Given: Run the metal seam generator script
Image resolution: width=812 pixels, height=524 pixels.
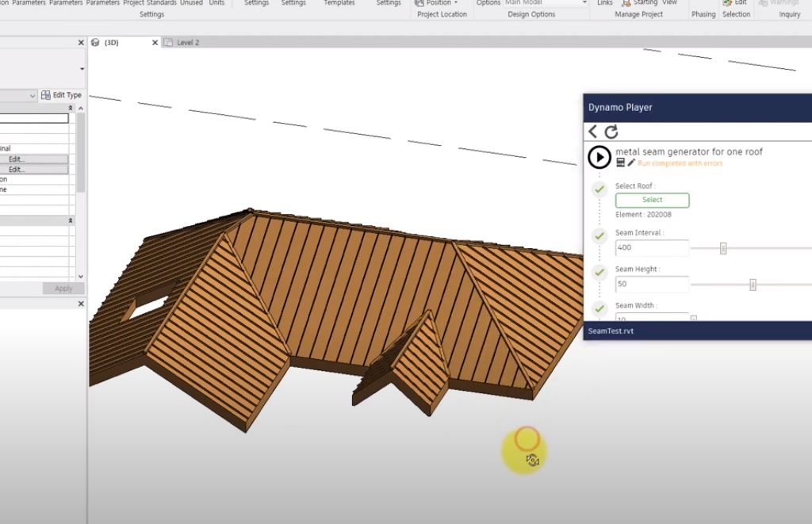Looking at the screenshot, I should [x=599, y=157].
